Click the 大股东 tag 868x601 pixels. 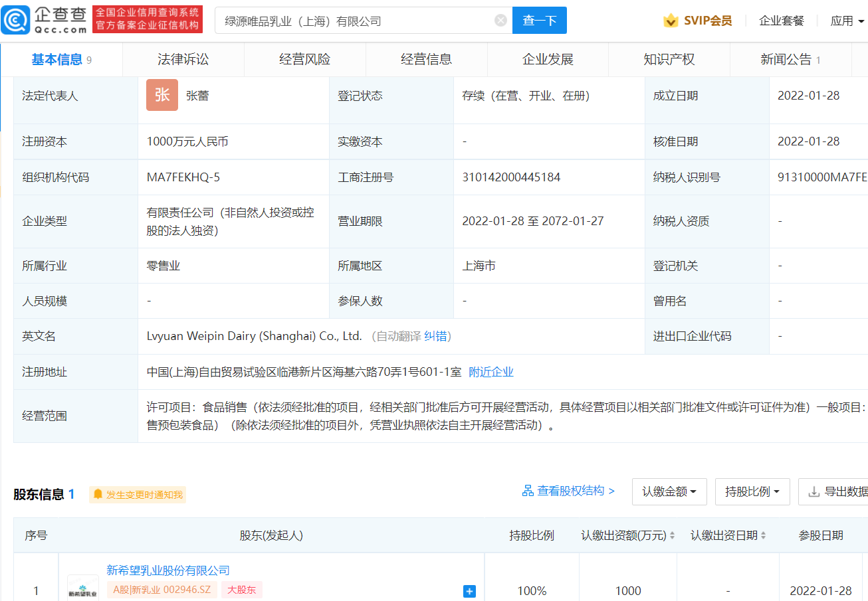pyautogui.click(x=242, y=590)
